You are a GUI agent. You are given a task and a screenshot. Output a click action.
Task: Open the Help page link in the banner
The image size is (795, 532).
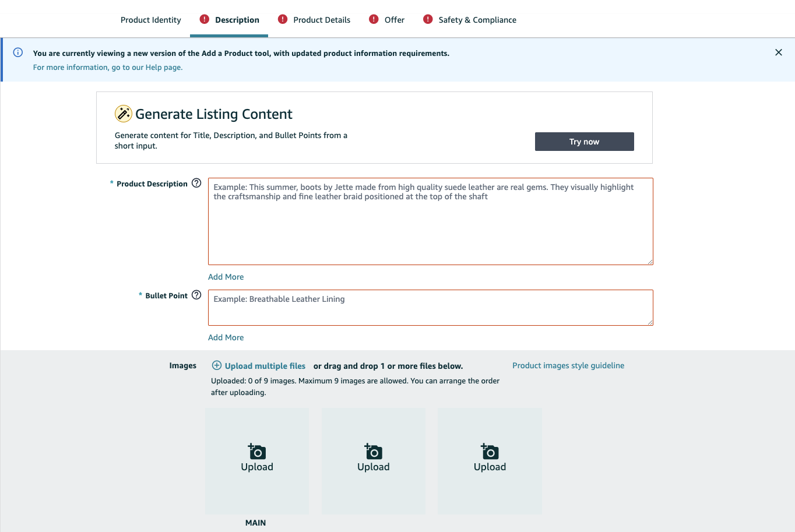107,68
